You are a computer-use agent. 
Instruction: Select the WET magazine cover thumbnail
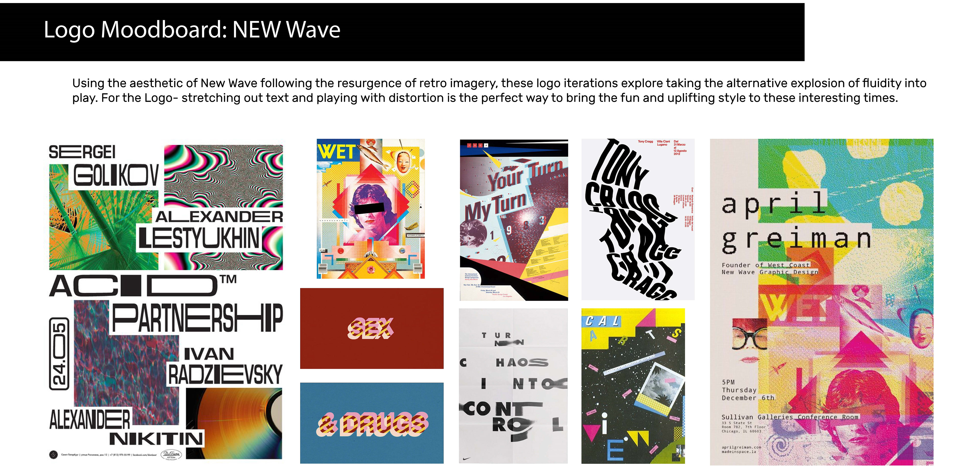(371, 209)
